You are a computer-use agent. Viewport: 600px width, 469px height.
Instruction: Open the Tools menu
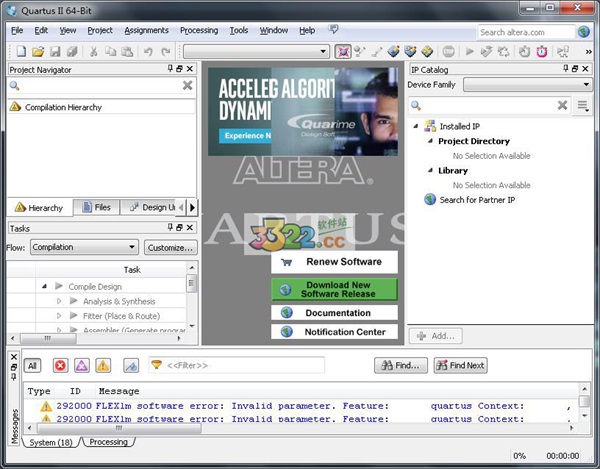(x=239, y=30)
